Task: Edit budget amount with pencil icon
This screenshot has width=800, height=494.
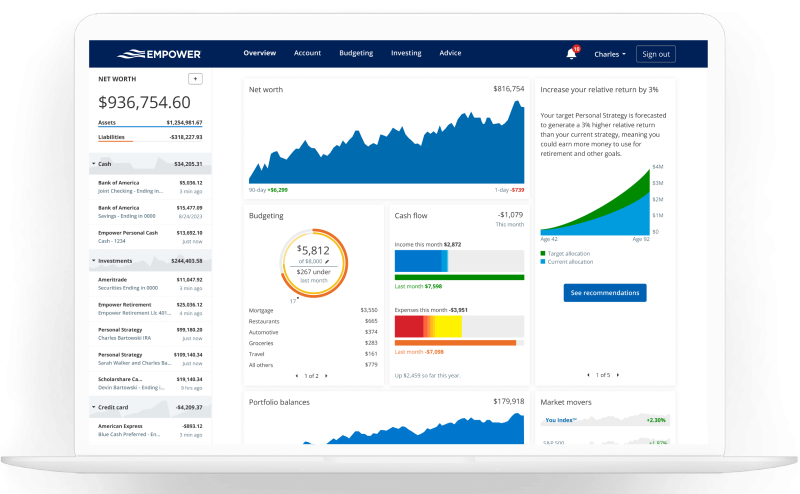Action: [327, 261]
